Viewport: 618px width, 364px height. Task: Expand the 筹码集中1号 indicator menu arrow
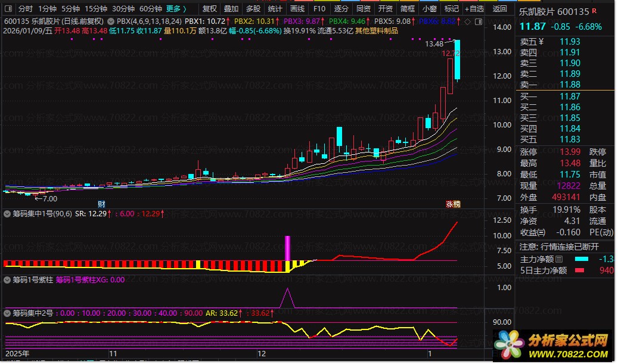(x=7, y=213)
